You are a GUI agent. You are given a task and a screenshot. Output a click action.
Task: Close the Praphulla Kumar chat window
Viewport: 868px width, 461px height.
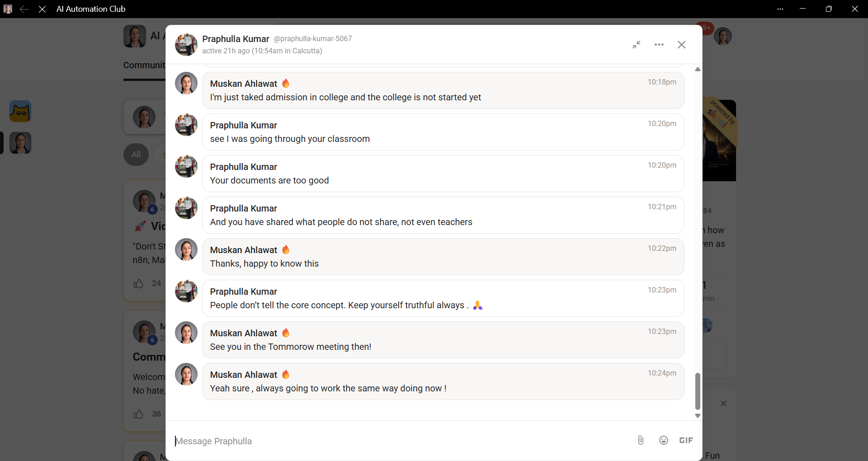[x=682, y=45]
